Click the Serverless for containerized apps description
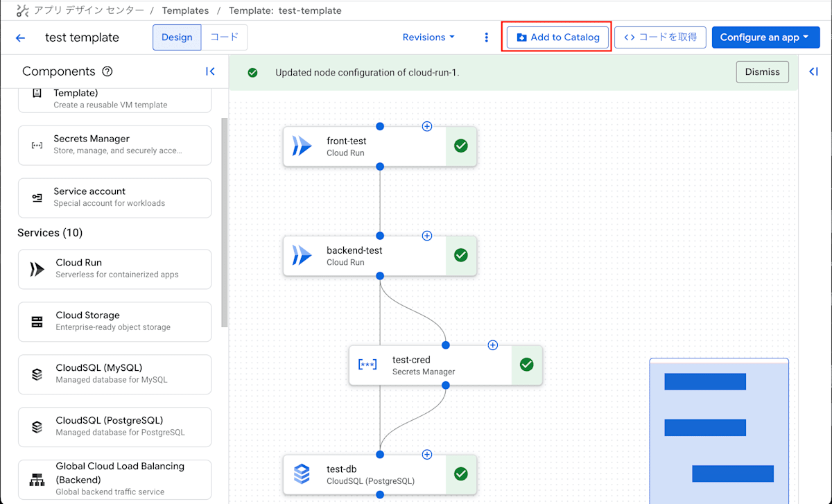The image size is (832, 504). tap(117, 275)
